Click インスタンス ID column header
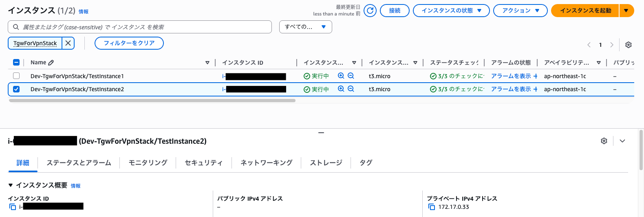The image size is (644, 217). point(243,63)
